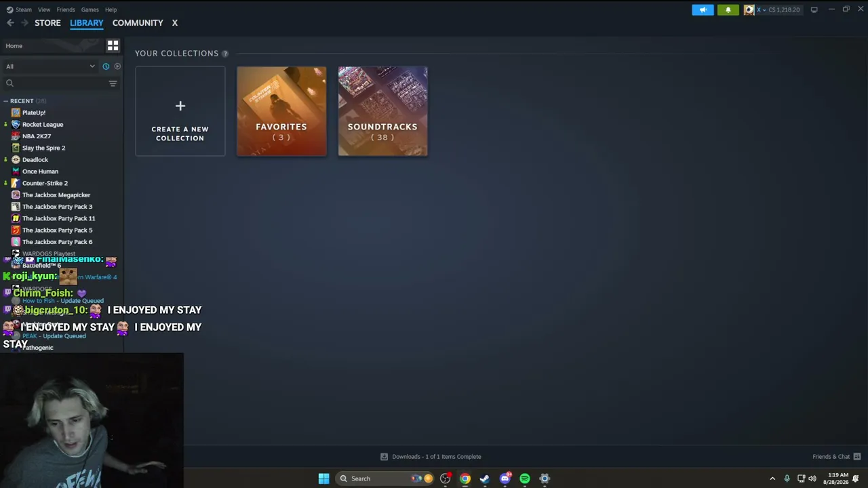Viewport: 868px width, 488px height.
Task: Switch to Big Picture mode
Action: (x=814, y=9)
